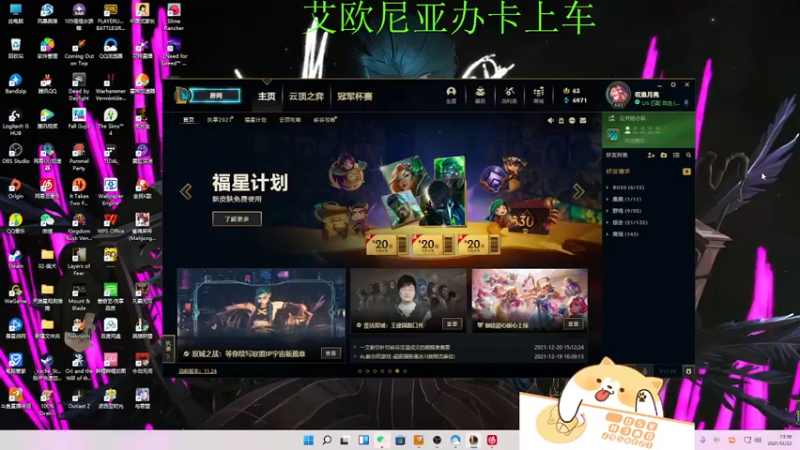The width and height of the screenshot is (800, 450).
Task: Click the envelope mail icon below the top bar
Action: 583,120
